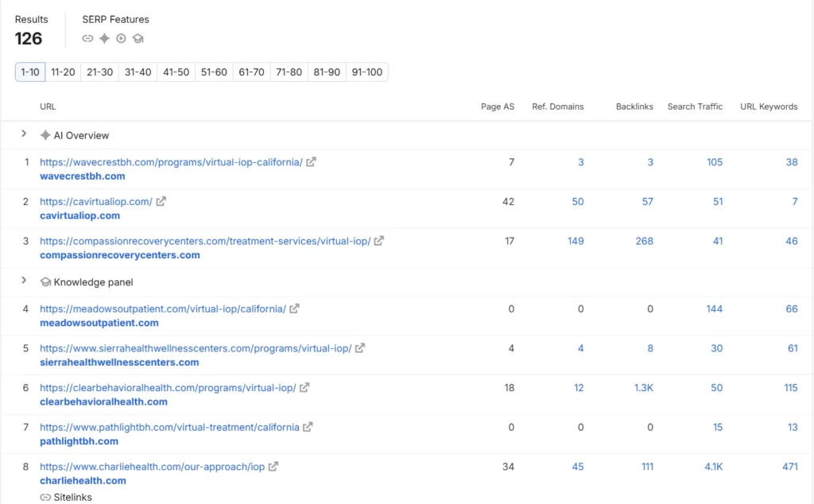Open sierrahealthwellnesscenters URL external link icon
The height and width of the screenshot is (504, 814).
(360, 348)
